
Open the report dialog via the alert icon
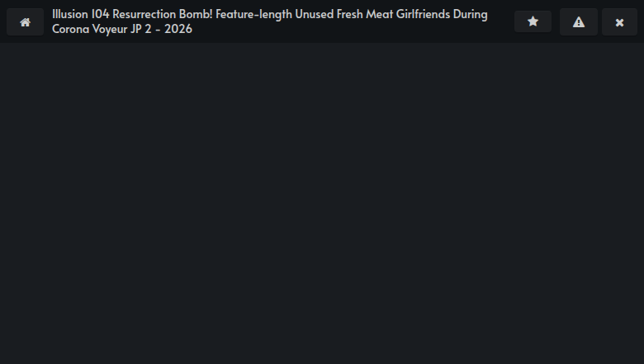coord(578,22)
